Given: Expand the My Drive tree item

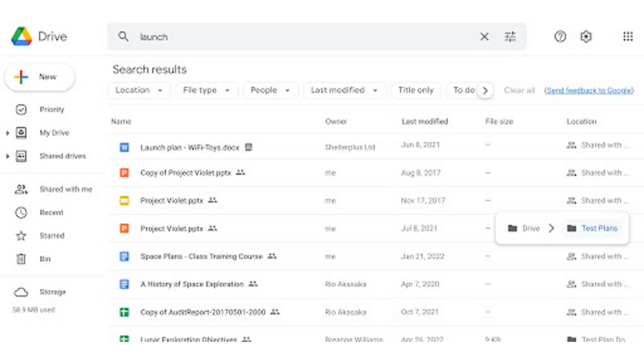Looking at the screenshot, I should pos(7,133).
